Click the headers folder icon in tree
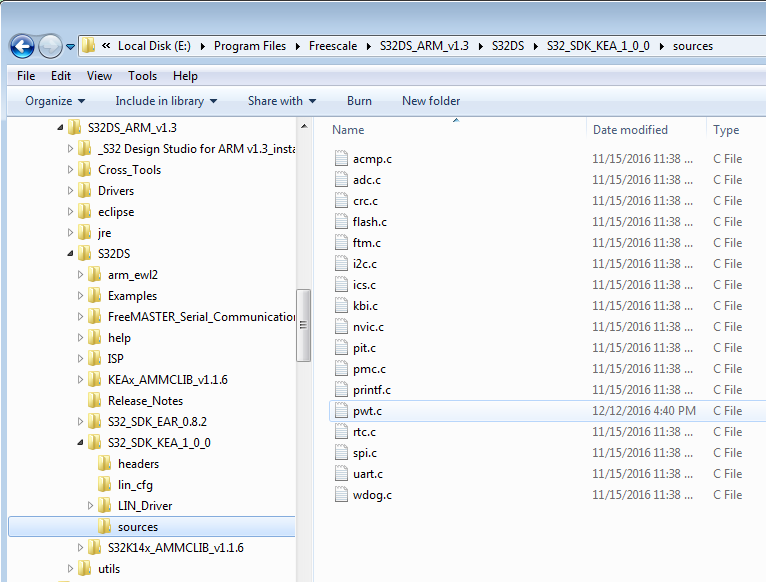766x582 pixels. [105, 463]
